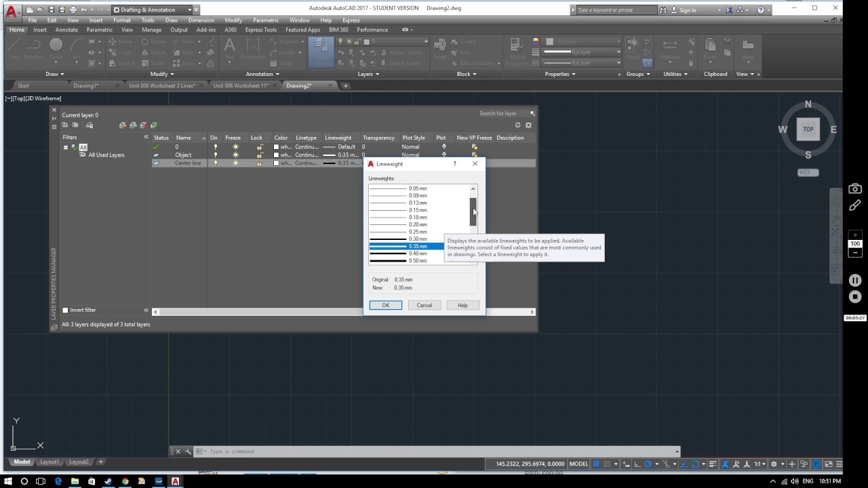Click Delete Layer icon in layer manager
The height and width of the screenshot is (488, 868).
143,125
